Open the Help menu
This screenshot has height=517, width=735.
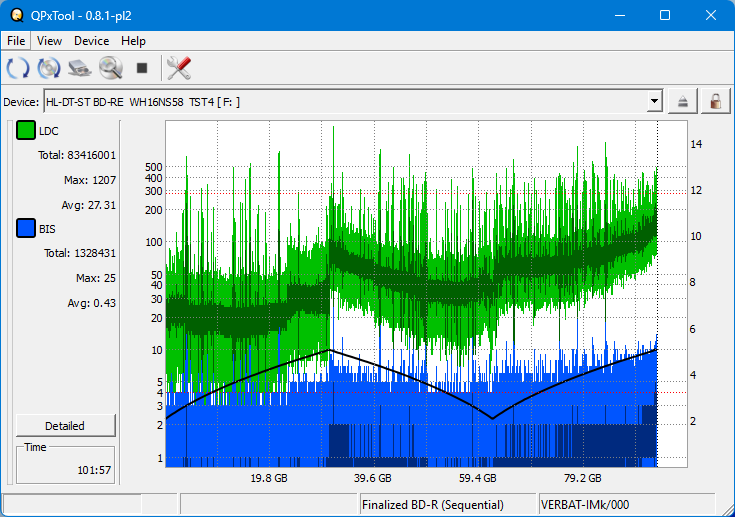(x=133, y=41)
